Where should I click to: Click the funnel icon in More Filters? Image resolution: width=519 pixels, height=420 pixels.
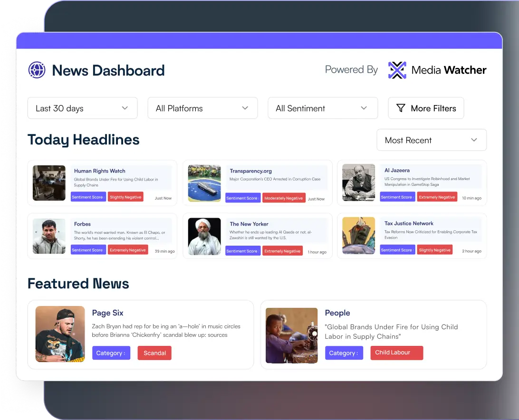[401, 108]
